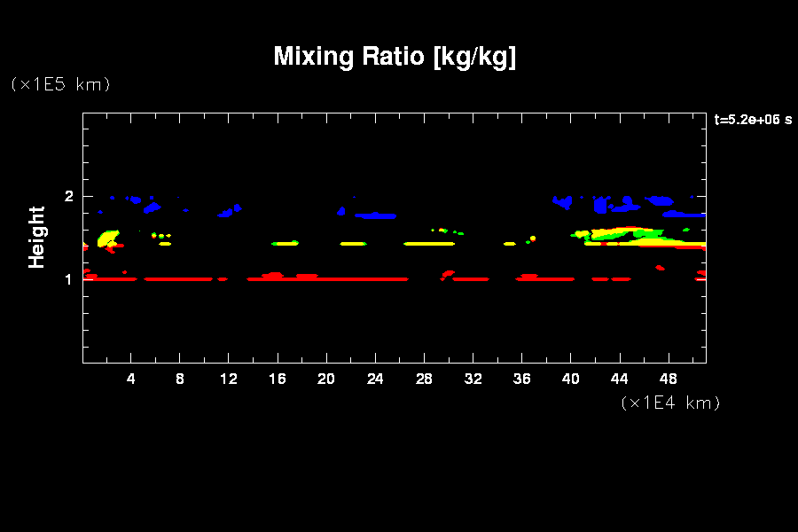Screen dimensions: 798x532
Task: Click x-axis tick label 32
Action: [x=473, y=379]
